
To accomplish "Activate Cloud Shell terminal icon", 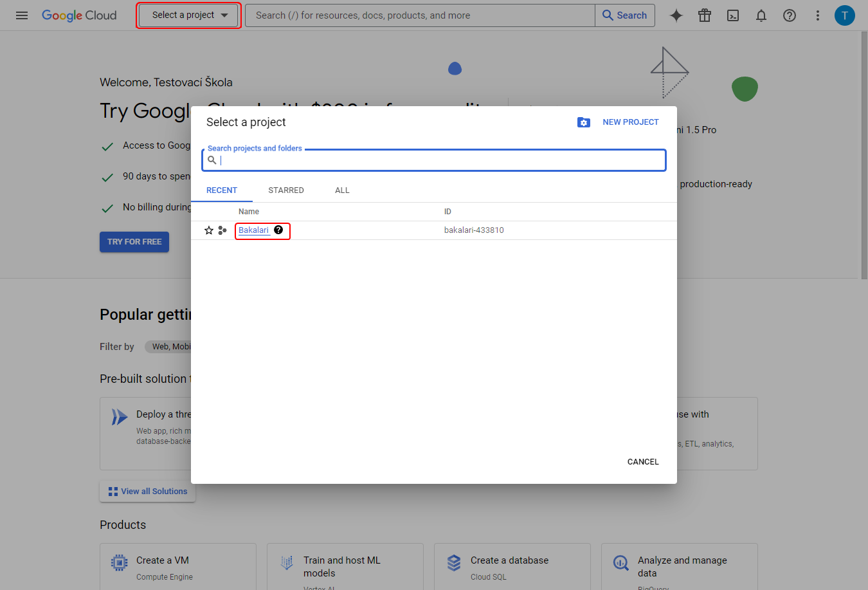I will coord(733,15).
